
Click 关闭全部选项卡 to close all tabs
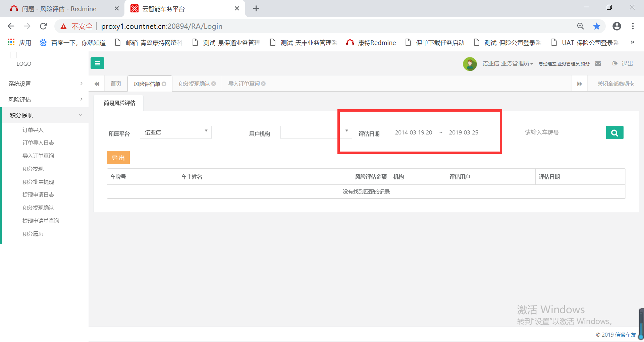click(x=615, y=83)
